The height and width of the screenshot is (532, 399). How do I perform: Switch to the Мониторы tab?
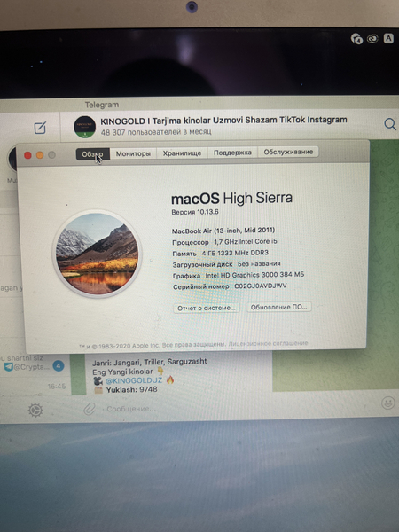(x=133, y=153)
